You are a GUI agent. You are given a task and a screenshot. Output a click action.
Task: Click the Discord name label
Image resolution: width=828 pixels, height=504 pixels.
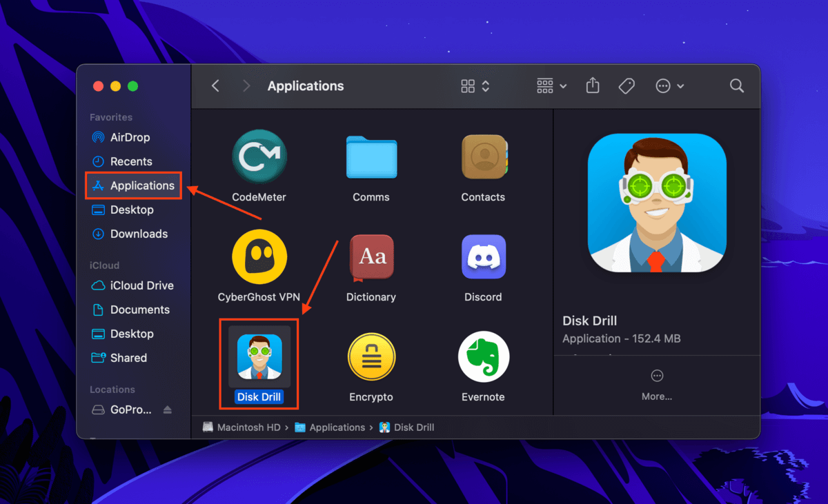483,297
